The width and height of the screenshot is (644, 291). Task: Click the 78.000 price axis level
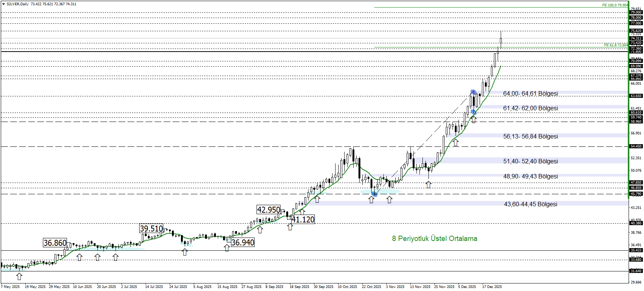(636, 18)
